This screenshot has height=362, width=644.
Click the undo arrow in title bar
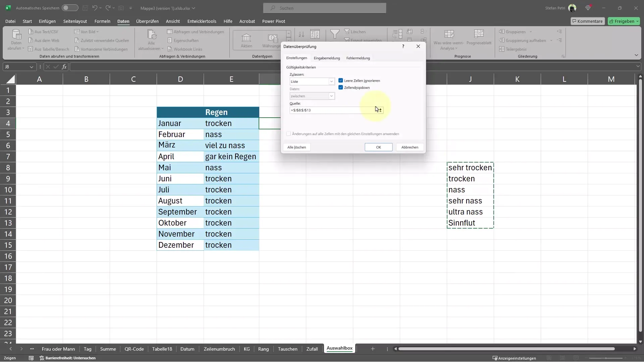coord(95,8)
